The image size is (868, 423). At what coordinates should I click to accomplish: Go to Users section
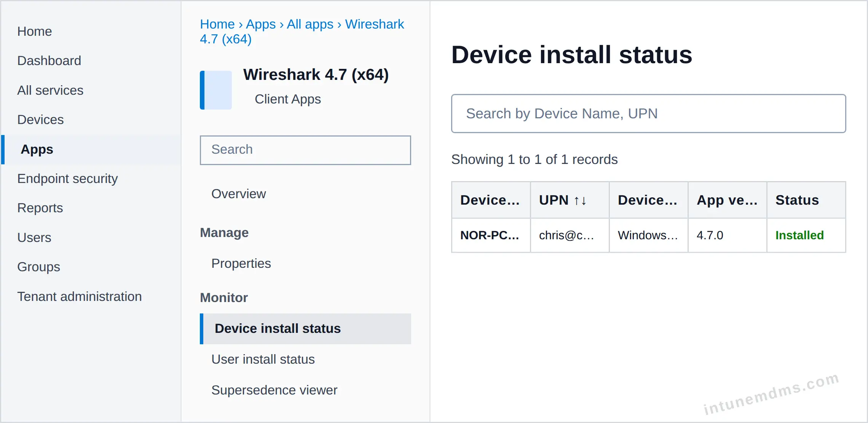(x=34, y=237)
